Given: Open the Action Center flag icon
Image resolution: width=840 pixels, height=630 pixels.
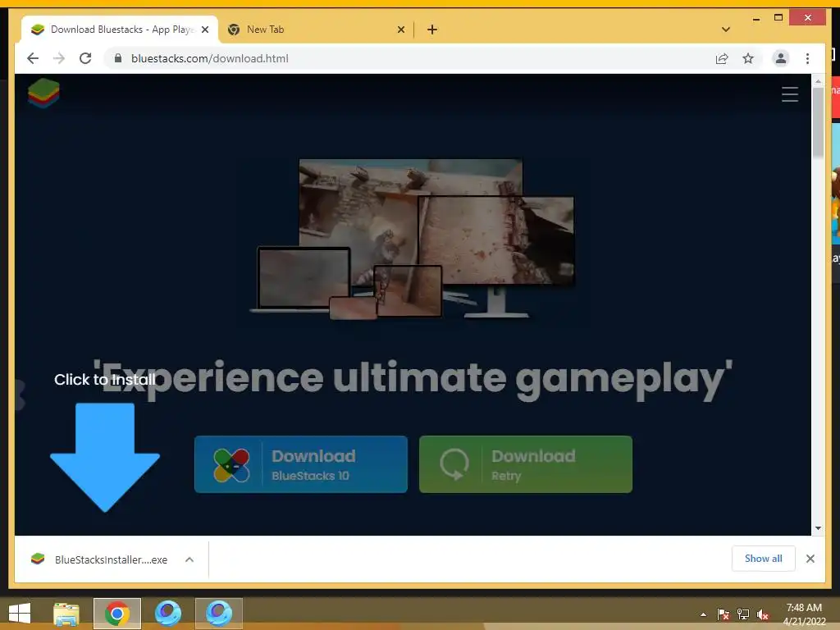Looking at the screenshot, I should point(724,614).
